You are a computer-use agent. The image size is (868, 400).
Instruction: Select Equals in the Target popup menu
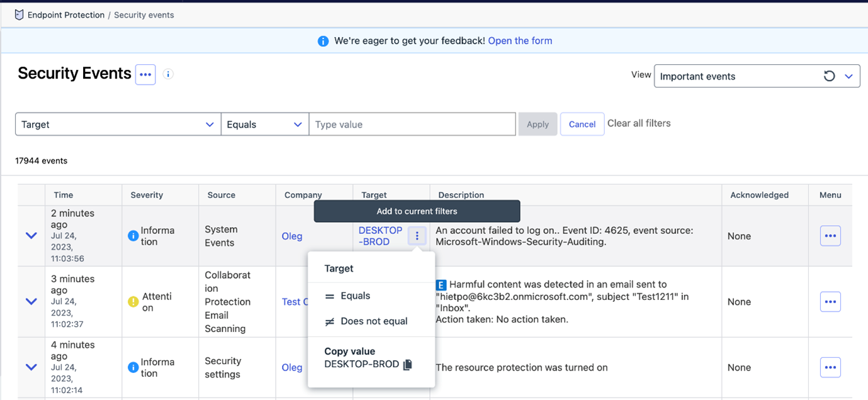point(355,296)
